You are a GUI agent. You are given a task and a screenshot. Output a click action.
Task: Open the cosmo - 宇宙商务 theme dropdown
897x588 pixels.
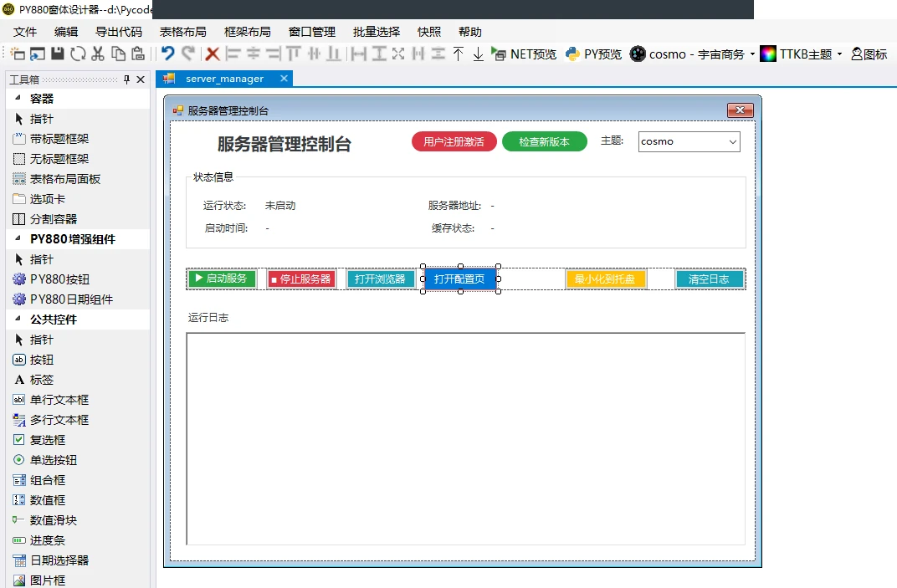click(693, 54)
